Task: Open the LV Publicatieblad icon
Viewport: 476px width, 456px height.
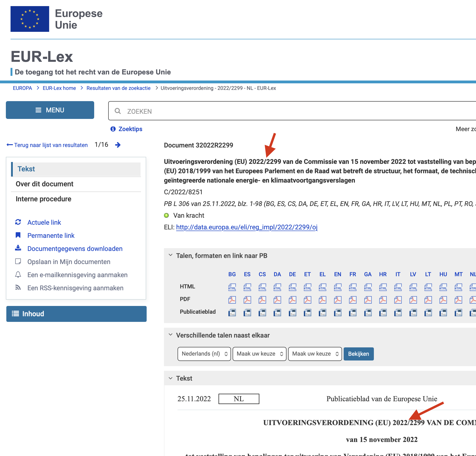Action: tap(413, 313)
